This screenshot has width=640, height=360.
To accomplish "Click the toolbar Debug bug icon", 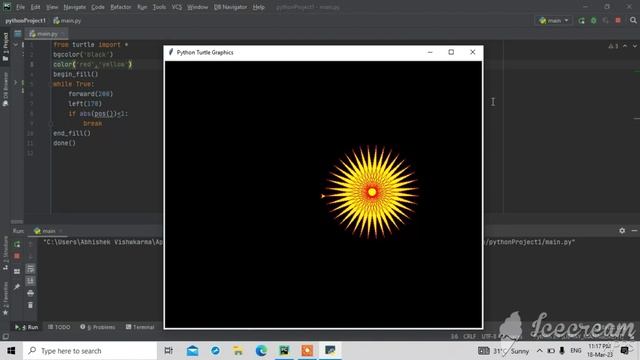I will pos(593,20).
